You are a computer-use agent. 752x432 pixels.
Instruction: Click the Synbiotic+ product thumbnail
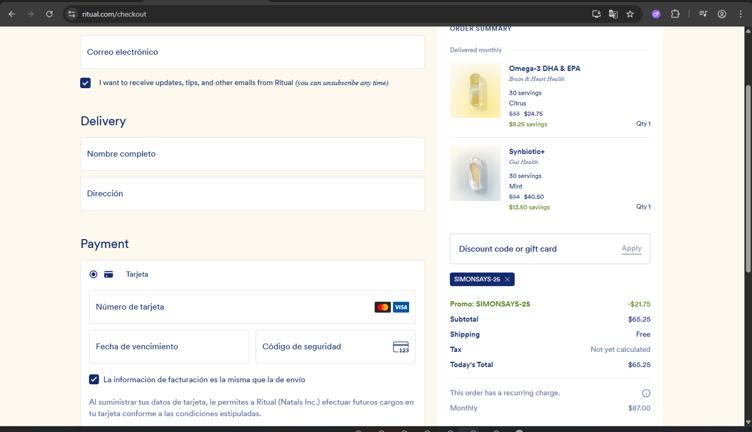[x=475, y=174]
